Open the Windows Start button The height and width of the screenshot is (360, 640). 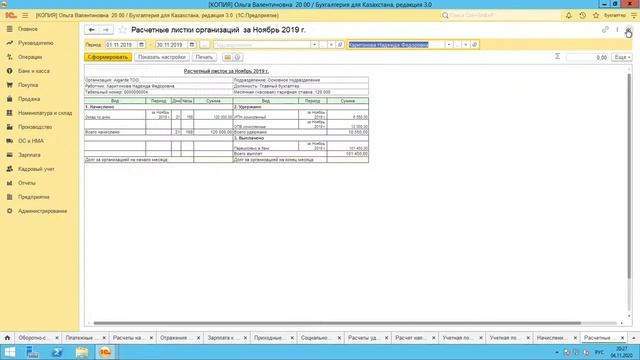click(9, 352)
